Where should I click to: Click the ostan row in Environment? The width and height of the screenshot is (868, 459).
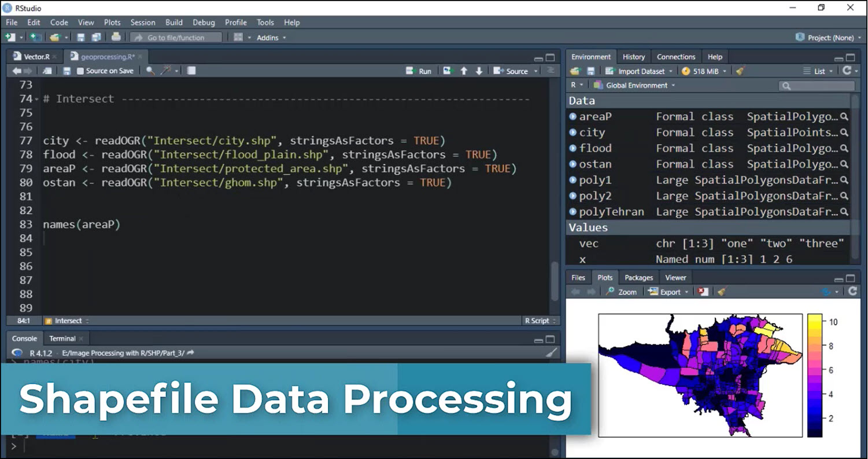(709, 164)
